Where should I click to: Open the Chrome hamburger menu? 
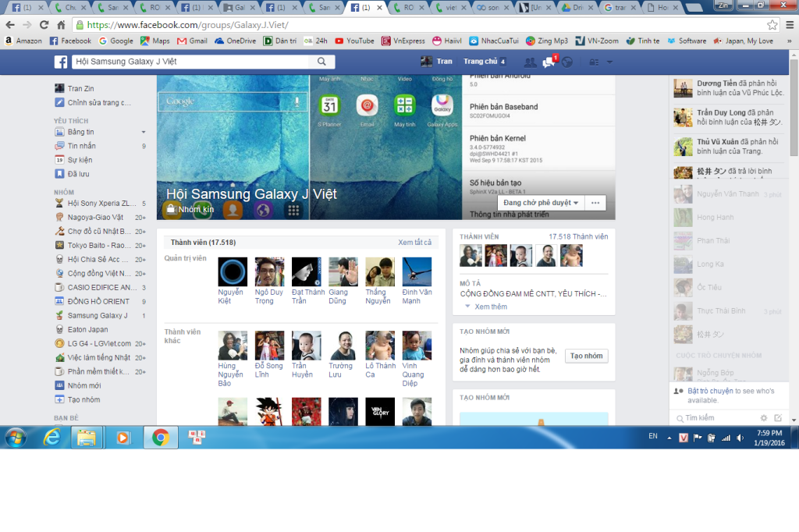pyautogui.click(x=790, y=25)
